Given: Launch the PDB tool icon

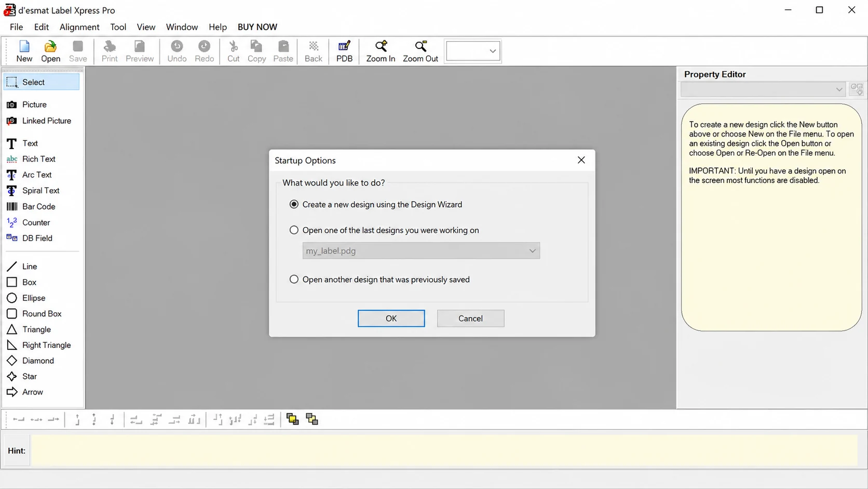Looking at the screenshot, I should (344, 51).
